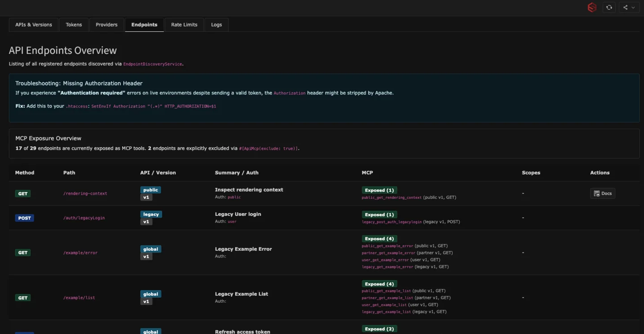644x334 pixels.
Task: Click the GET badge for /example/error
Action: 23,253
